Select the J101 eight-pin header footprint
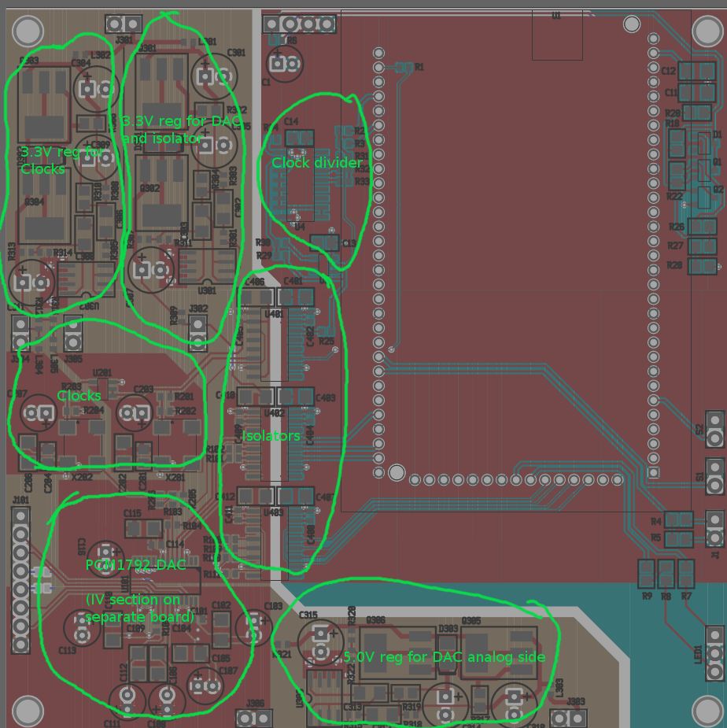This screenshot has width=727, height=728. (20, 580)
